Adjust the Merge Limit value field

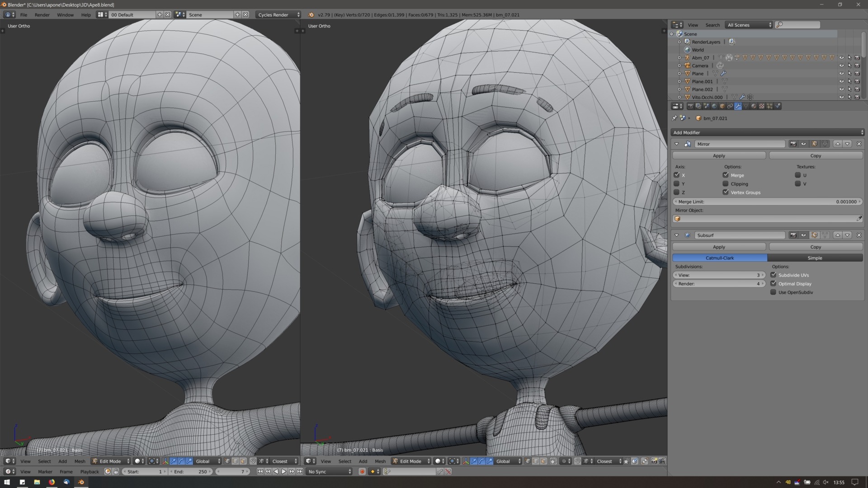coord(767,202)
